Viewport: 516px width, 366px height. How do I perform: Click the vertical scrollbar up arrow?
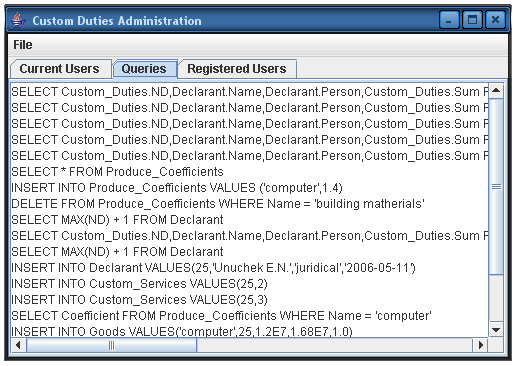(x=496, y=91)
